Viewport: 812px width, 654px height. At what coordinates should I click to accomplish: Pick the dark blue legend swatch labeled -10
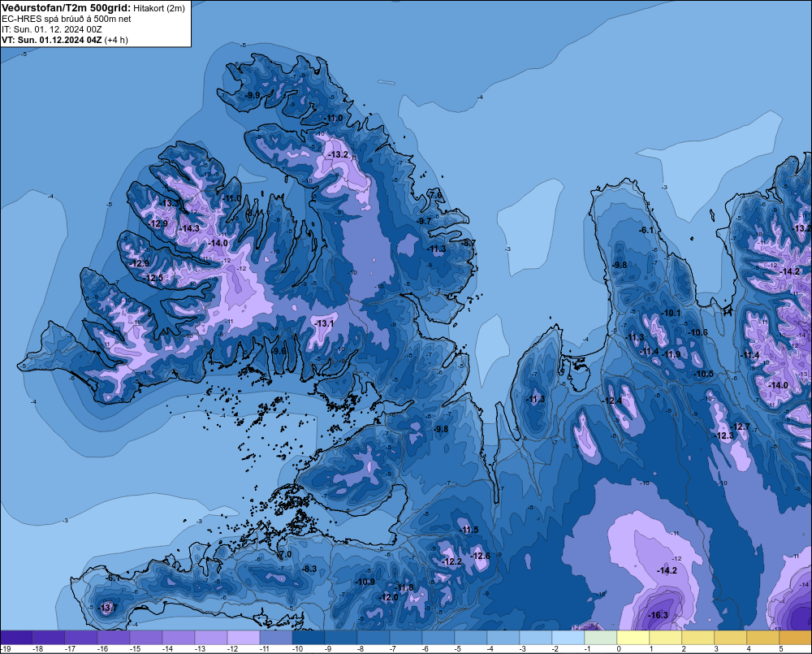[x=308, y=637]
